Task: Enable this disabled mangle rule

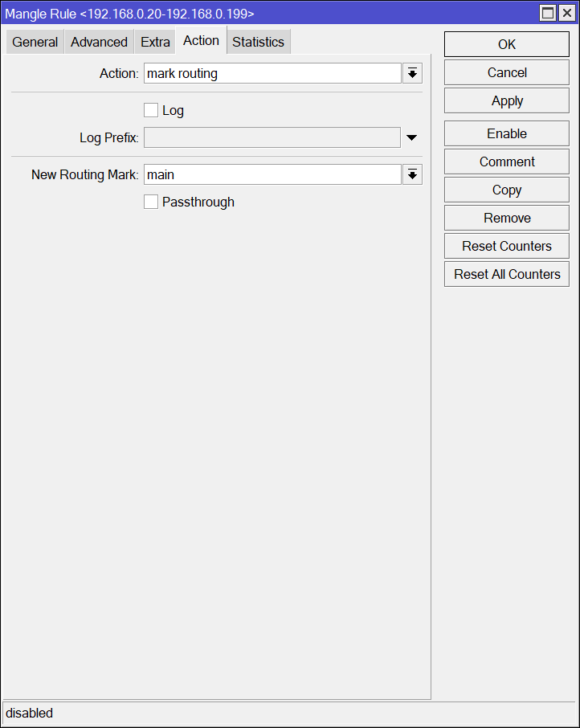Action: click(x=507, y=134)
